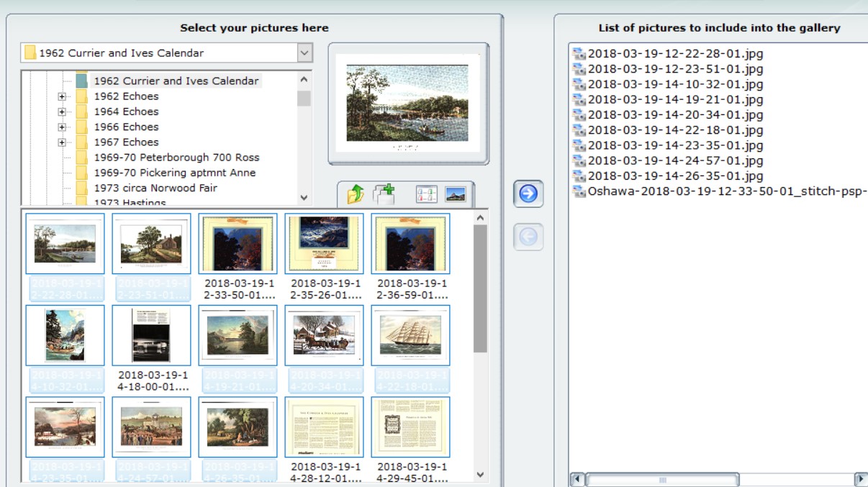
Task: Select 2018-03-19-14-24-57-01.jpg in gallery list
Action: pyautogui.click(x=668, y=160)
